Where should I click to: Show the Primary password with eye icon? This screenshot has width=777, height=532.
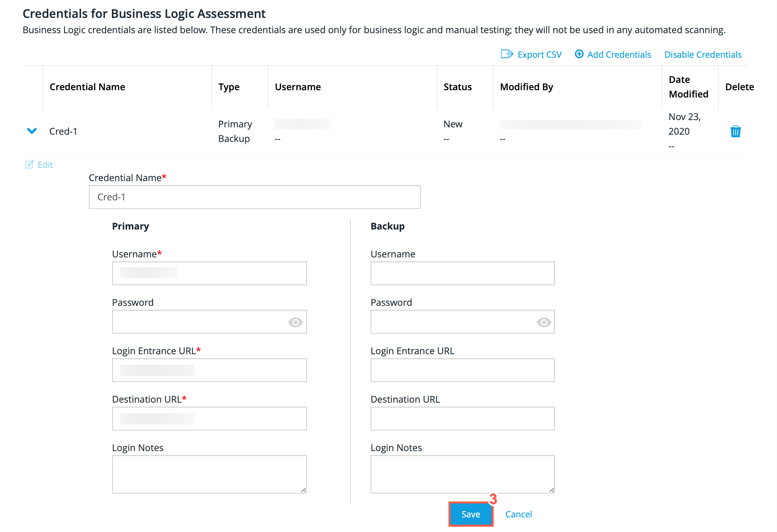pos(295,322)
